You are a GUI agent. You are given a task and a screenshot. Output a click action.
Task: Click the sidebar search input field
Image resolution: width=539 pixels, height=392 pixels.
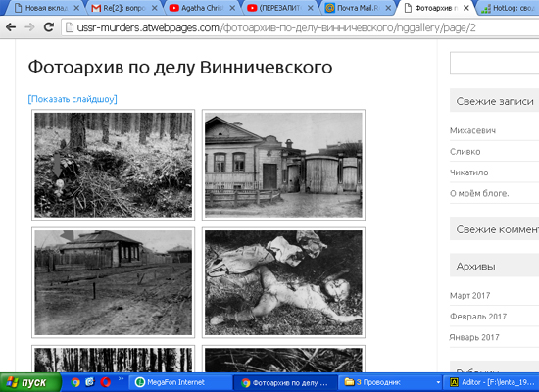494,63
